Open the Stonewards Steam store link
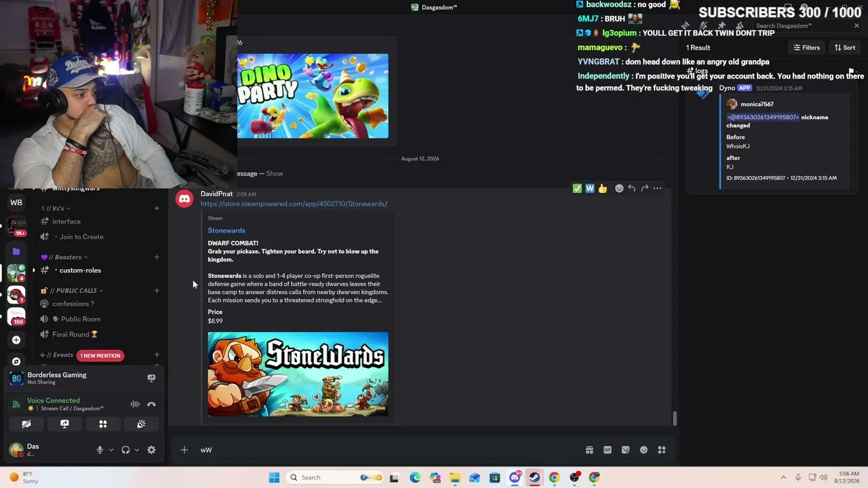The width and height of the screenshot is (868, 488). point(294,204)
